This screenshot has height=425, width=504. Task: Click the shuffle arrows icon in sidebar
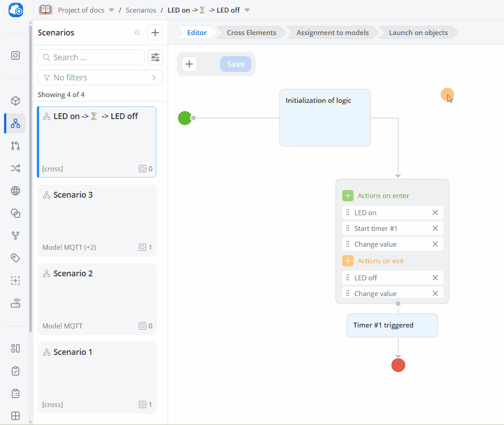click(x=15, y=168)
